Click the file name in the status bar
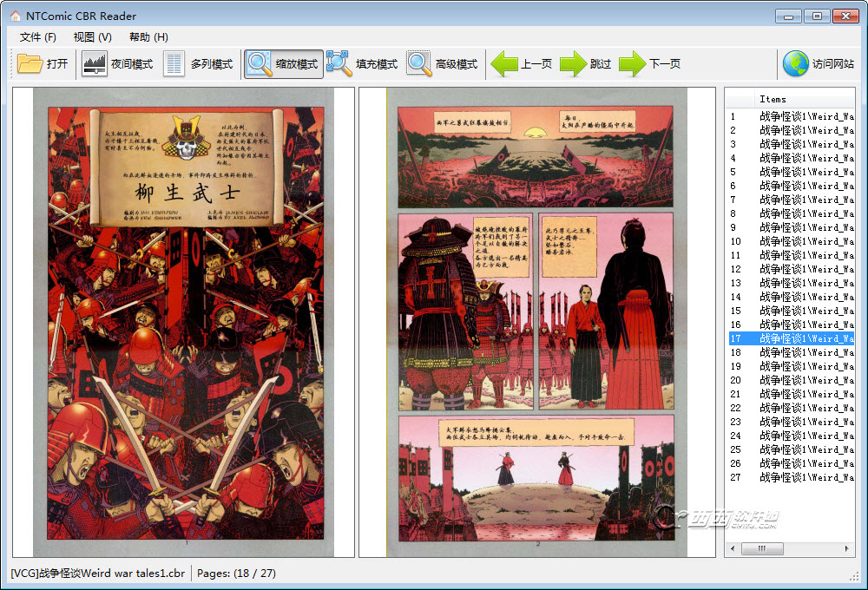Viewport: 868px width, 590px height. 98,574
